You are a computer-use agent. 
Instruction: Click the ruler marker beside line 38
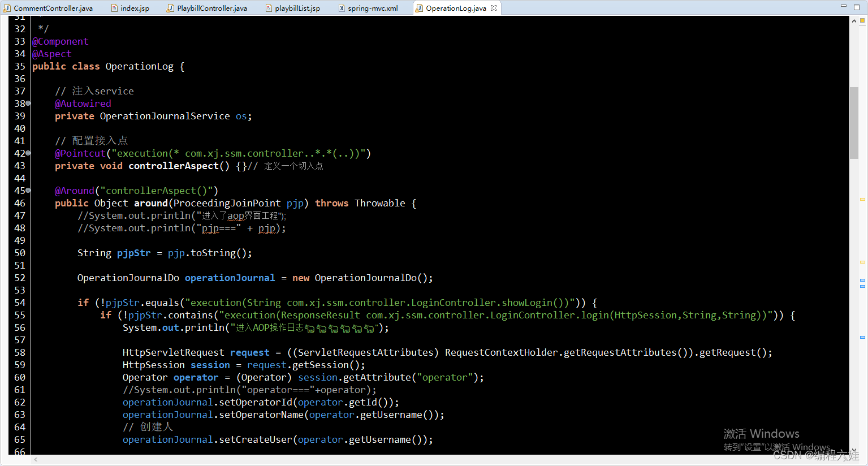pyautogui.click(x=28, y=103)
